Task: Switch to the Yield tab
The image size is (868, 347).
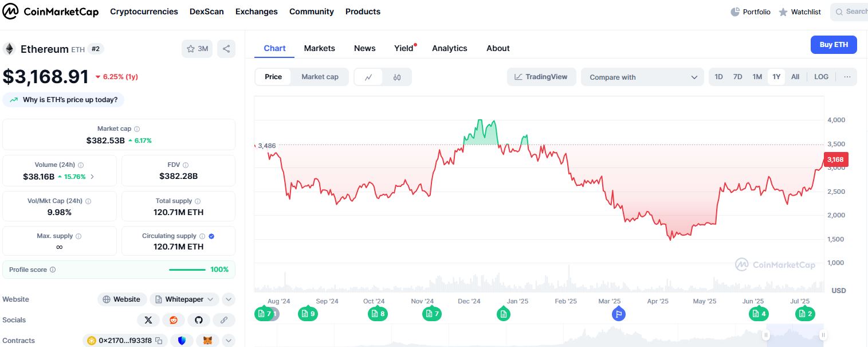Action: coord(404,48)
